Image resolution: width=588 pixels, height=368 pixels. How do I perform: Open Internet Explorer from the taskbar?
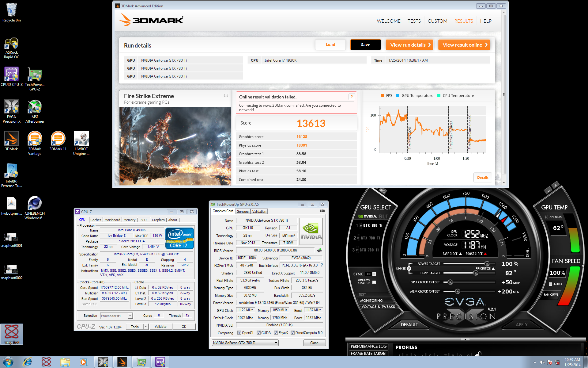click(27, 362)
